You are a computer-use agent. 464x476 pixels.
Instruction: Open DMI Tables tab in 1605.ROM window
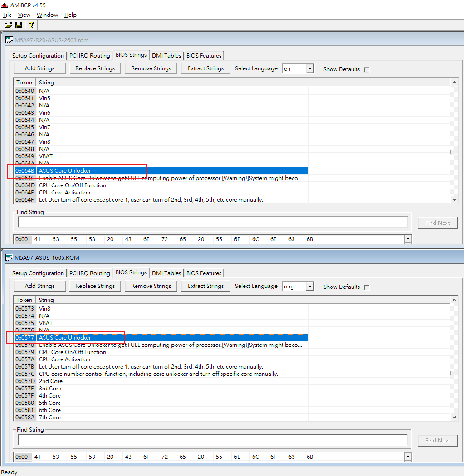pos(166,273)
